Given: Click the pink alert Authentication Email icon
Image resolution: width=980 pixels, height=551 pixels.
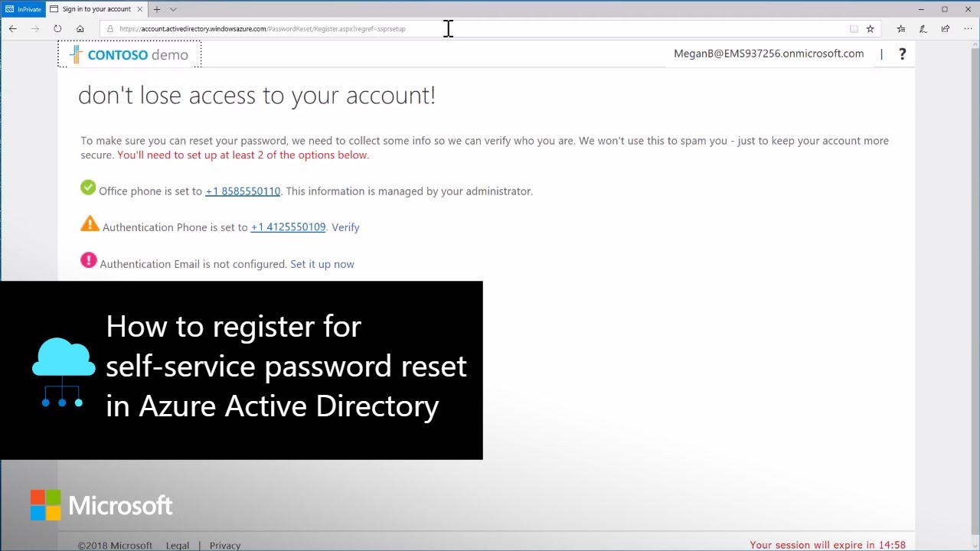Looking at the screenshot, I should [x=89, y=260].
